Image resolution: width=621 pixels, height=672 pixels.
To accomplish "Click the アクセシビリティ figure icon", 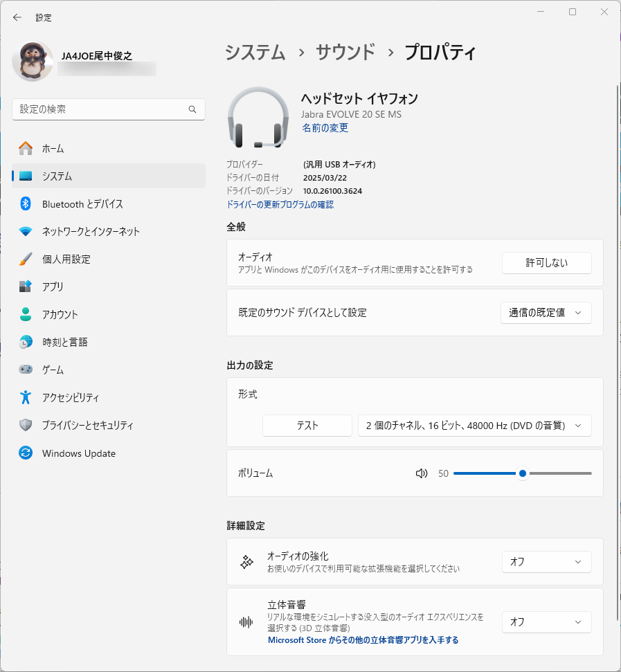I will coord(26,397).
